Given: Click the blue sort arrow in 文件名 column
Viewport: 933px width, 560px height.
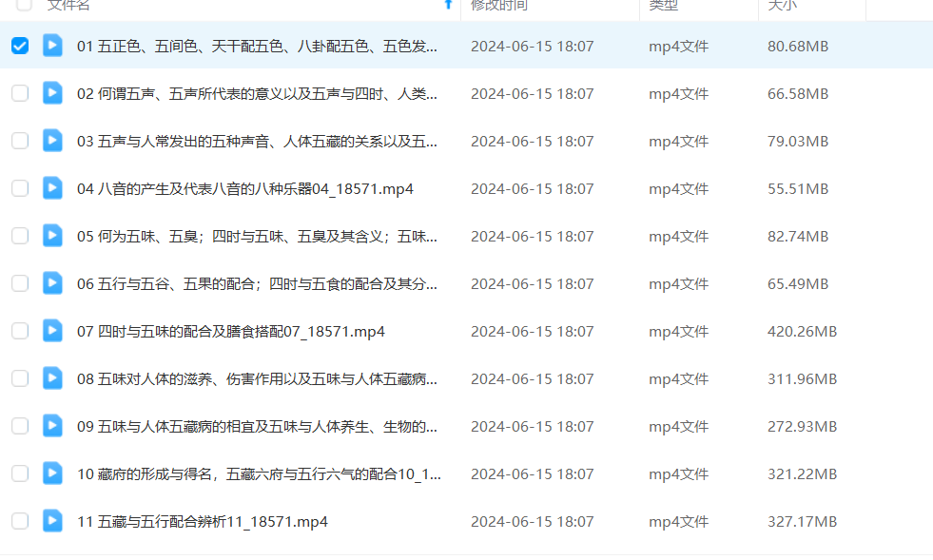Looking at the screenshot, I should [x=448, y=5].
